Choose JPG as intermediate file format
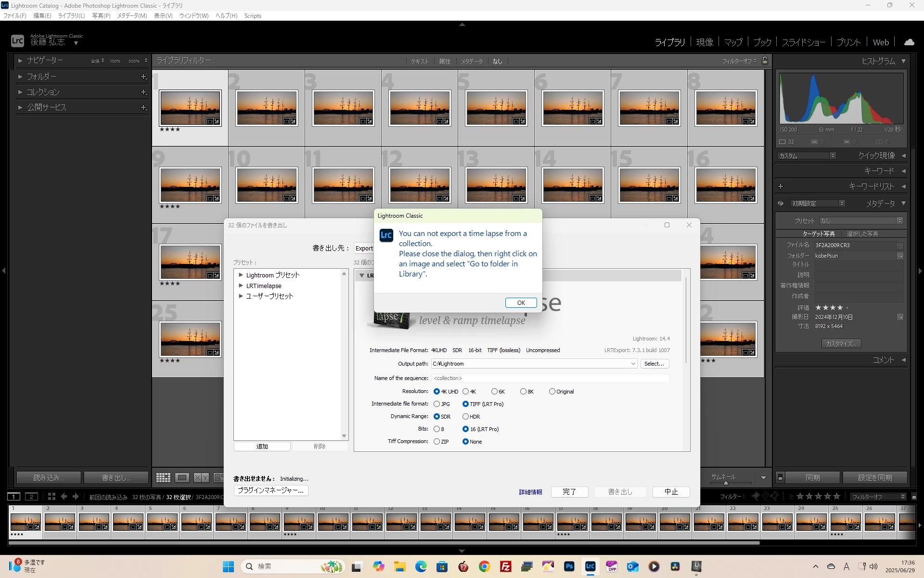 click(436, 404)
